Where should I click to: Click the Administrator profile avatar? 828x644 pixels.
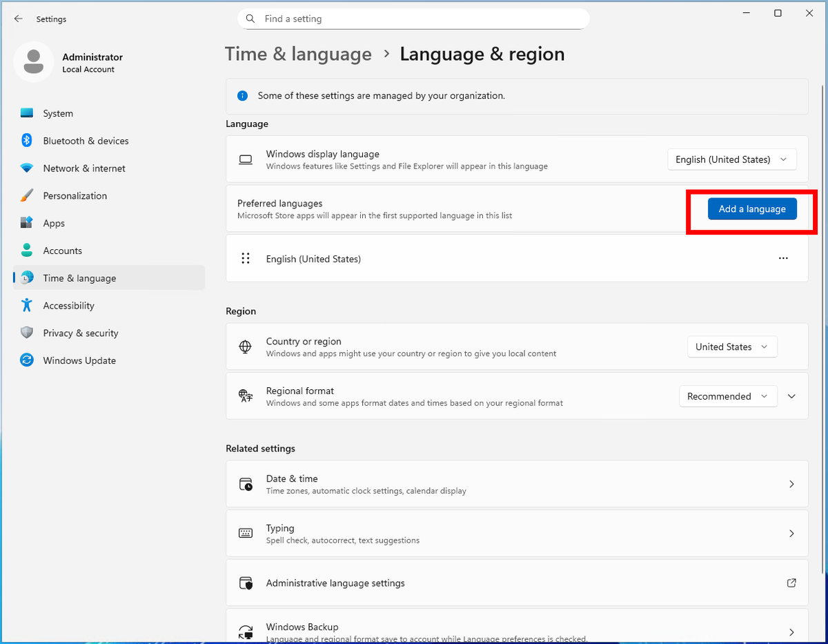[x=33, y=61]
